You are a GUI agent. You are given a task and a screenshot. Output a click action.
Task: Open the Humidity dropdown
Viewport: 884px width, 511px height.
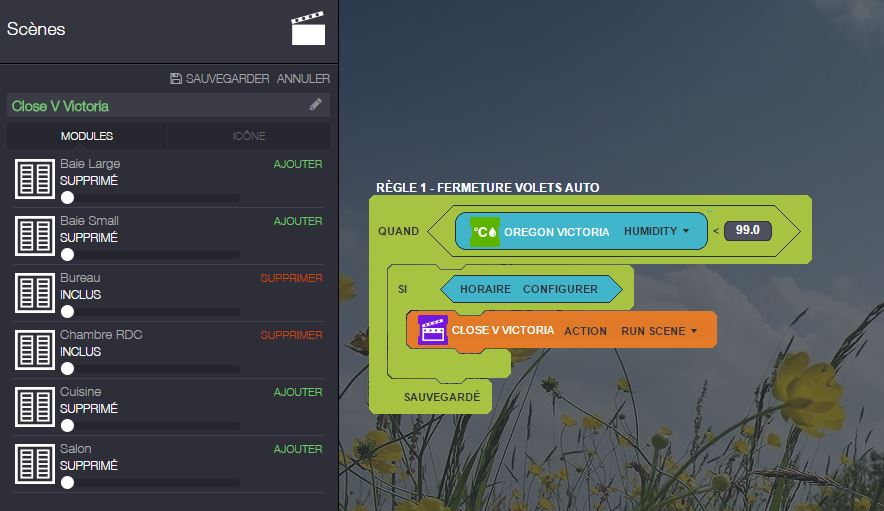point(657,231)
